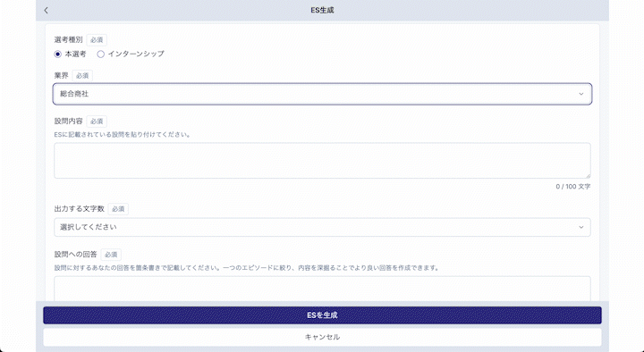Image resolution: width=644 pixels, height=352 pixels.
Task: Open the 出力する文字数 dropdown
Action: coord(322,227)
